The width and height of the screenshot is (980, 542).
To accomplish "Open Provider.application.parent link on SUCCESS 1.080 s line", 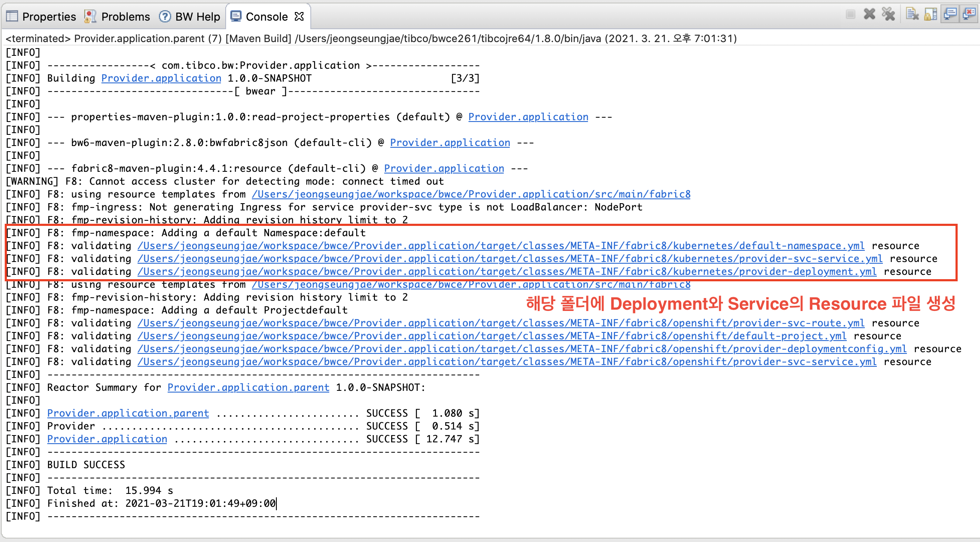I will pyautogui.click(x=128, y=413).
